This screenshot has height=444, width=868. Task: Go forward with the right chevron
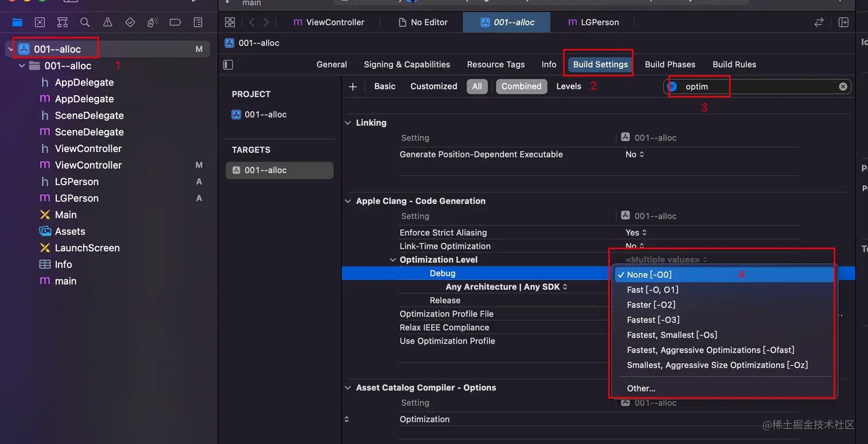pyautogui.click(x=266, y=22)
